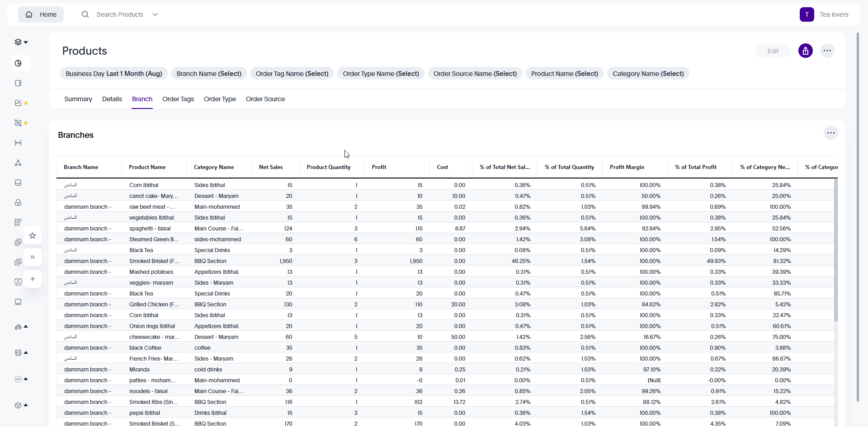Viewport: 868px width, 427px height.
Task: Switch to the Order Source tab
Action: click(x=265, y=99)
